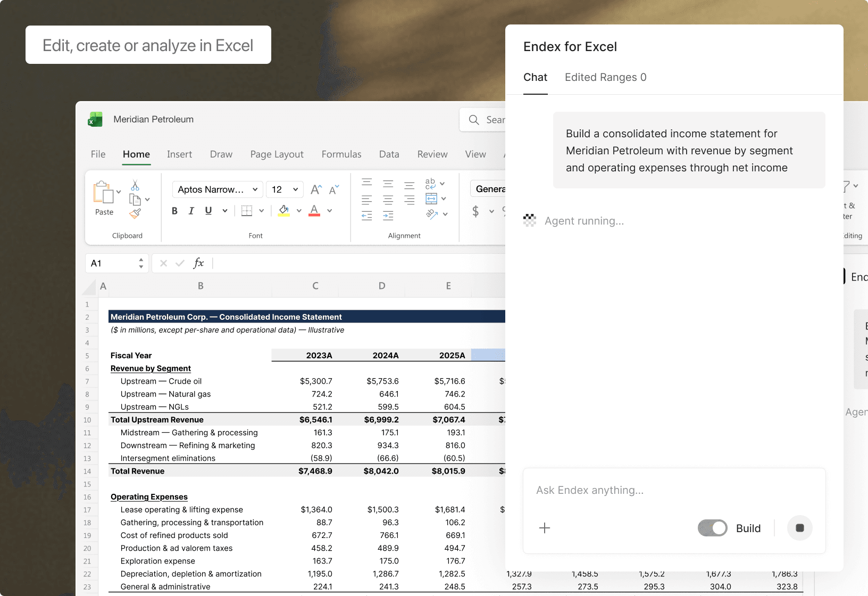
Task: Open the Copy options dropdown arrow
Action: point(147,200)
